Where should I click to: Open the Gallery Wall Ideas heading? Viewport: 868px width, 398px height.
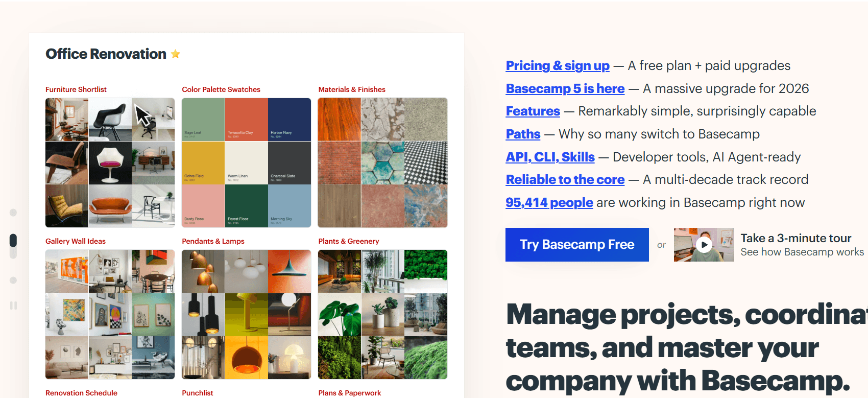pyautogui.click(x=76, y=241)
